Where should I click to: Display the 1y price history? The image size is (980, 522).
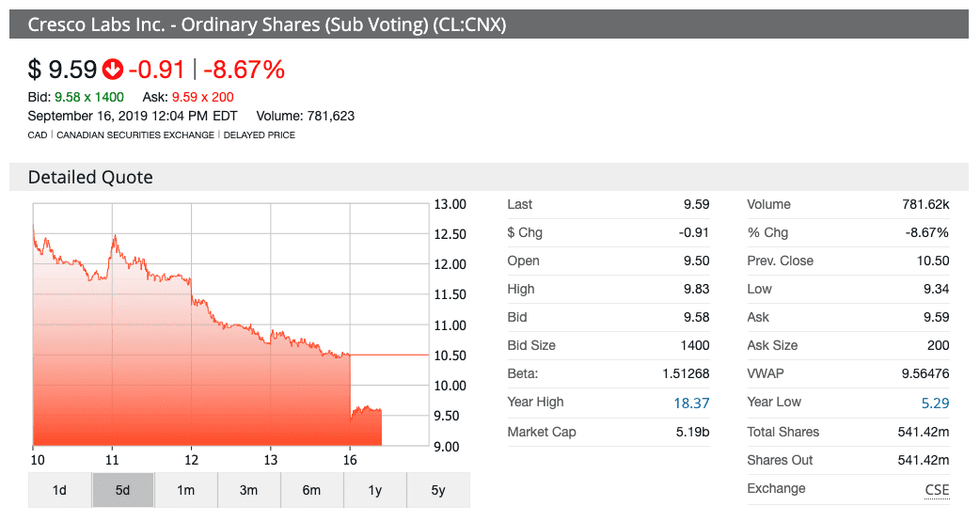click(x=375, y=490)
